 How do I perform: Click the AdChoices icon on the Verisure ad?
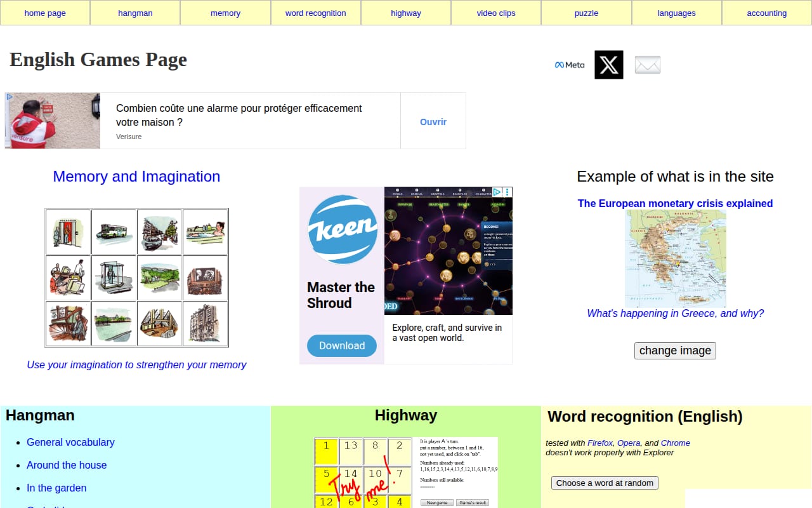point(10,97)
